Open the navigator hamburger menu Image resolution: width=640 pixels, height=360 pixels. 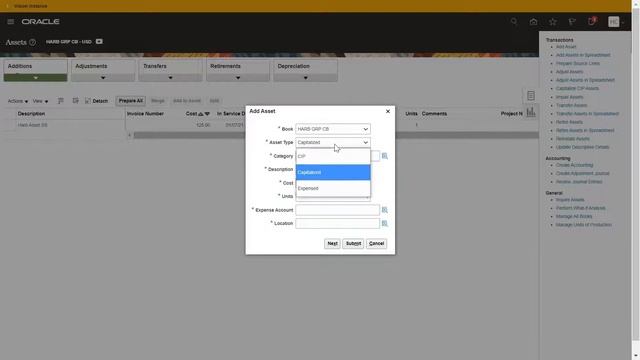[x=11, y=22]
